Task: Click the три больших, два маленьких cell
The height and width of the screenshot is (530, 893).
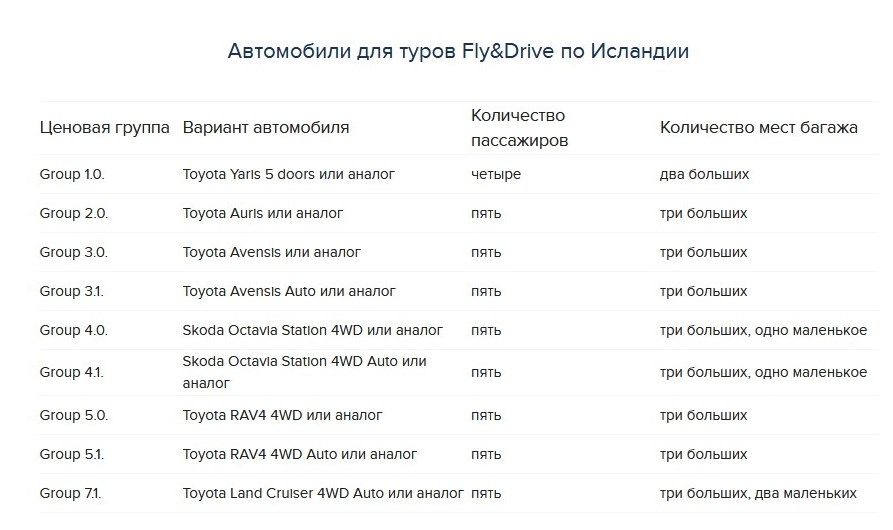Action: (x=758, y=493)
